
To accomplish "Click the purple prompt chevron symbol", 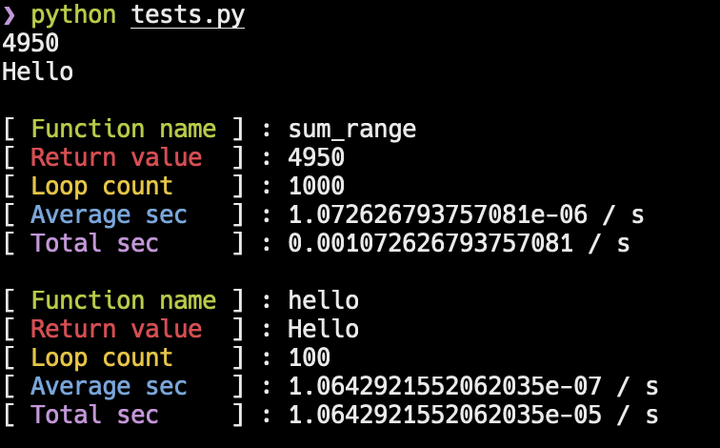I will 10,16.
